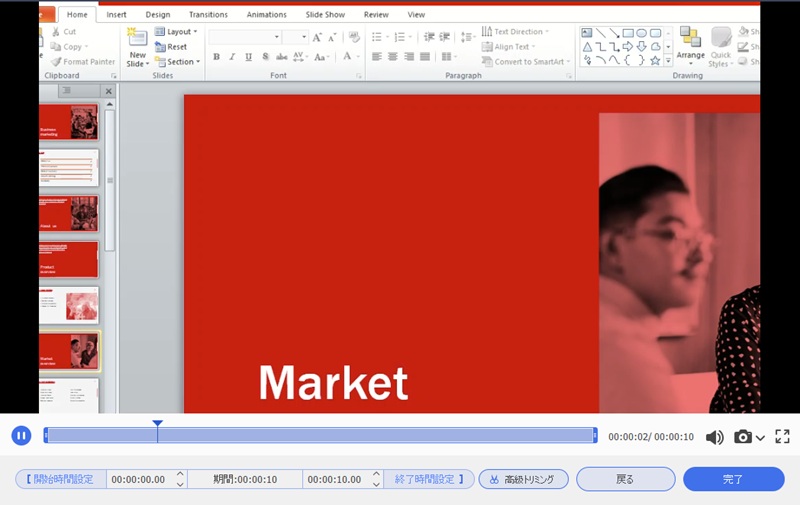Click the 戻る back button
The width and height of the screenshot is (800, 505).
click(x=626, y=479)
